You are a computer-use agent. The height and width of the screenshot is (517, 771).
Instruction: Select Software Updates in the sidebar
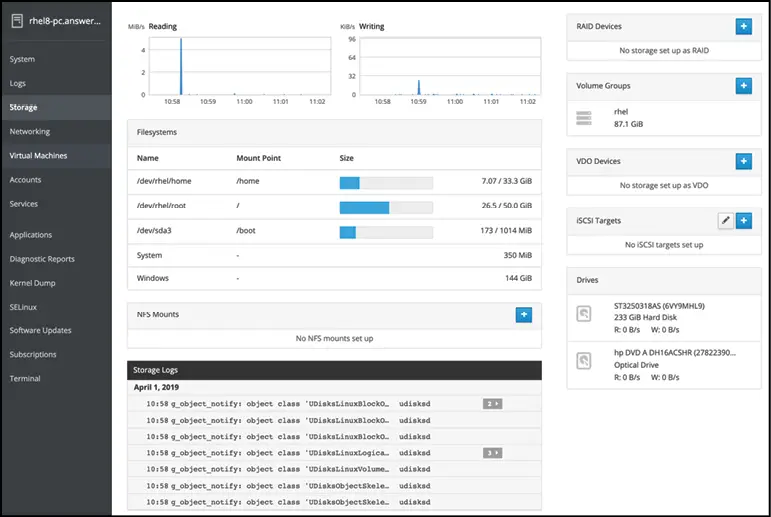[41, 331]
